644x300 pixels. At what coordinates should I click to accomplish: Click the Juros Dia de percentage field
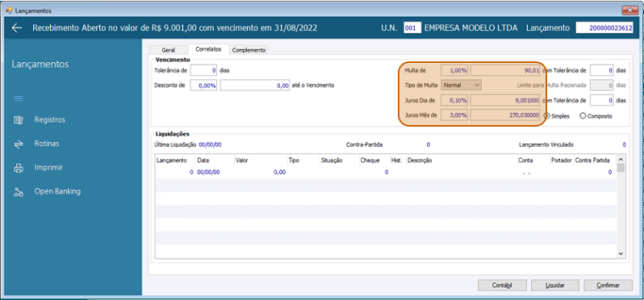454,101
